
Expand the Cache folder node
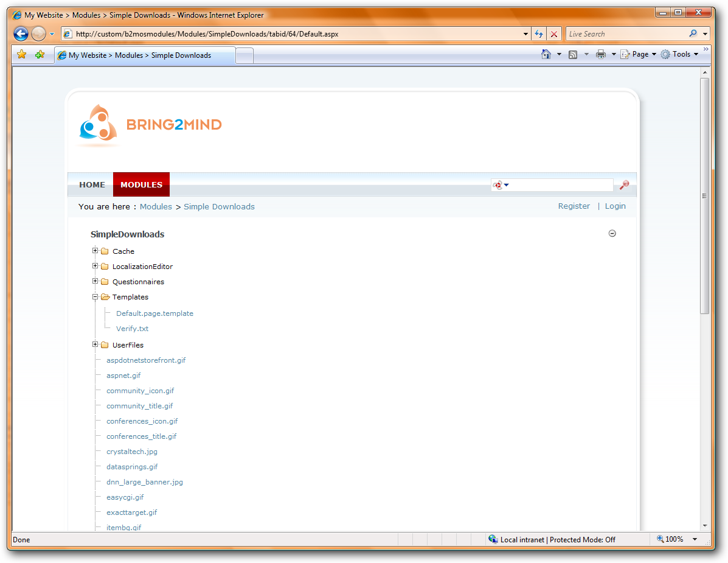coord(95,251)
